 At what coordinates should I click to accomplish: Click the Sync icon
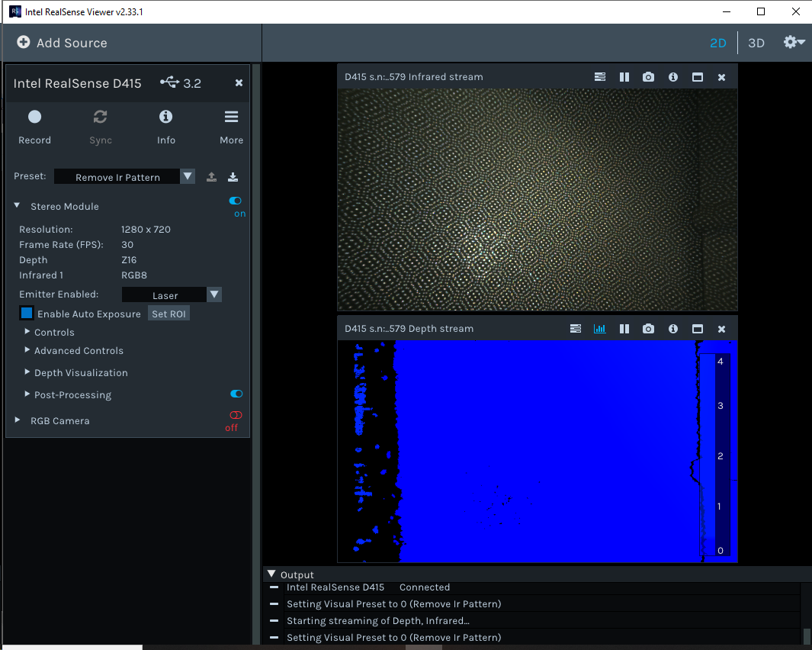(x=101, y=117)
